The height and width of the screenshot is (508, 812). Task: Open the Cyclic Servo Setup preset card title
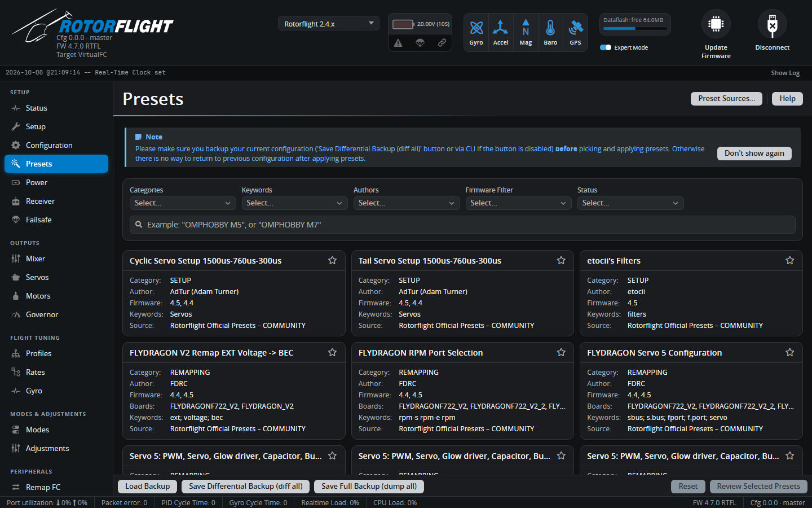[x=206, y=261]
